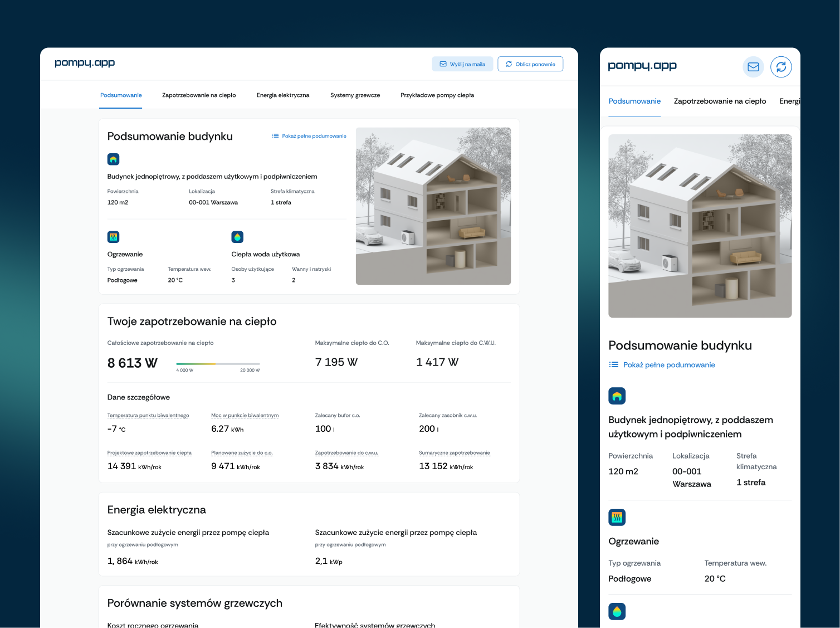This screenshot has width=840, height=628.
Task: Click the circular refresh icon in mobile header
Action: click(x=781, y=67)
